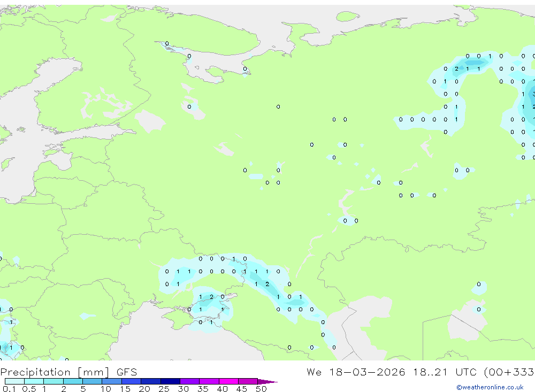535x392 pixels.
Task: Click the '40' legend scale label
Action: (x=222, y=389)
